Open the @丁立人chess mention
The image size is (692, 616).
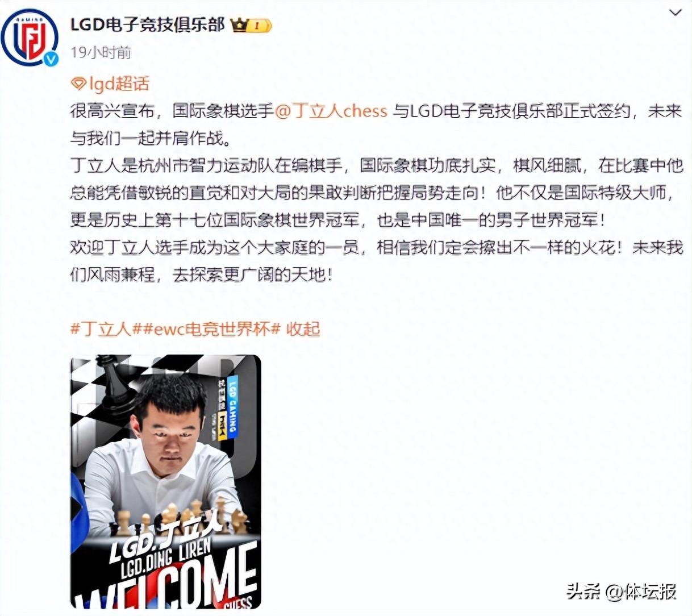[x=331, y=110]
